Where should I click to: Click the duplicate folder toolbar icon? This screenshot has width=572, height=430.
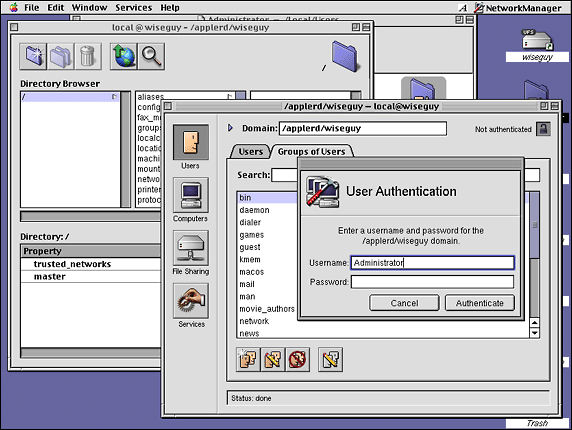pos(61,56)
